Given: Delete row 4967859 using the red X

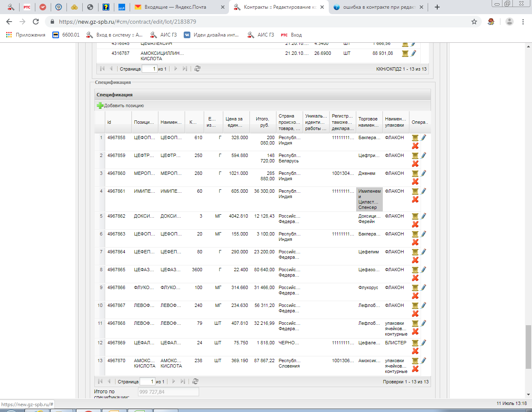Looking at the screenshot, I should click(415, 164).
